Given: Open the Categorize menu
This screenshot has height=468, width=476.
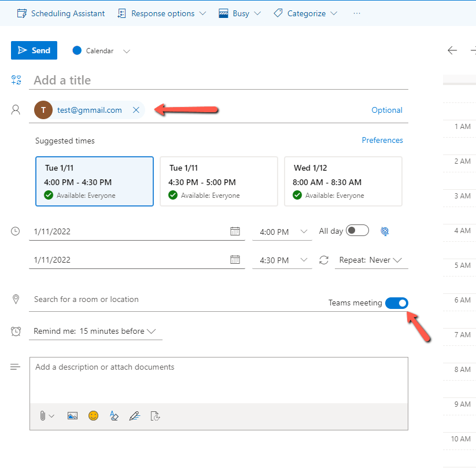Looking at the screenshot, I should (305, 13).
